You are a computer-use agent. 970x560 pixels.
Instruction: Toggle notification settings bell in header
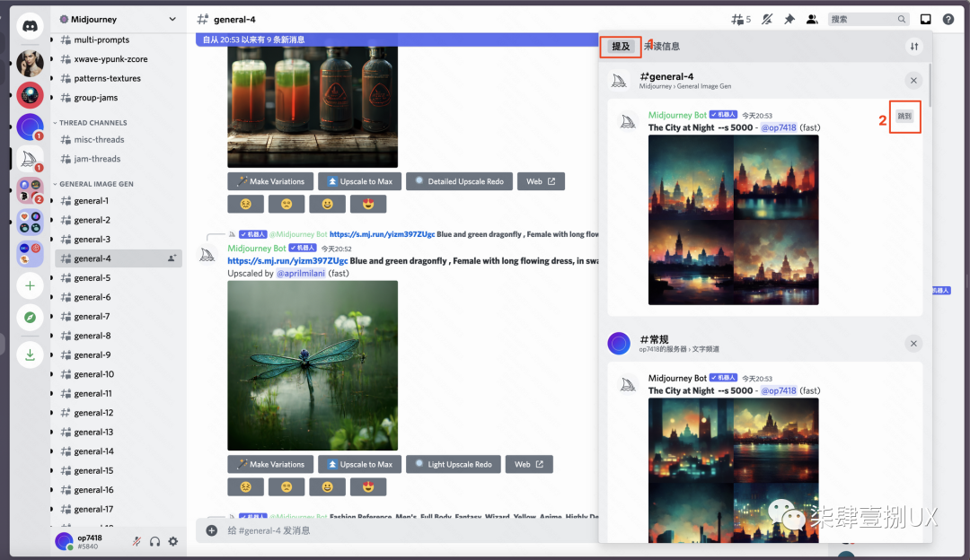pyautogui.click(x=767, y=19)
